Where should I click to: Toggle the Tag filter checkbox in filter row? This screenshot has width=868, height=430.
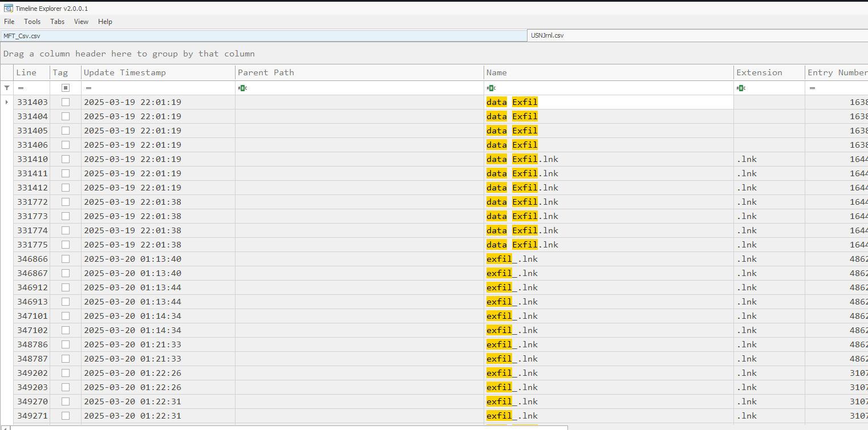point(66,88)
